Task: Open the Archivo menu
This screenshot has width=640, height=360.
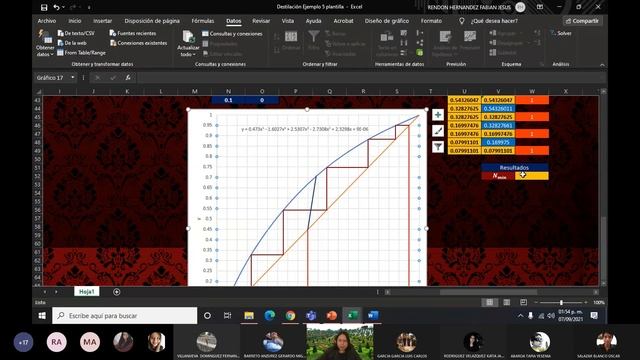Action: 47,21
